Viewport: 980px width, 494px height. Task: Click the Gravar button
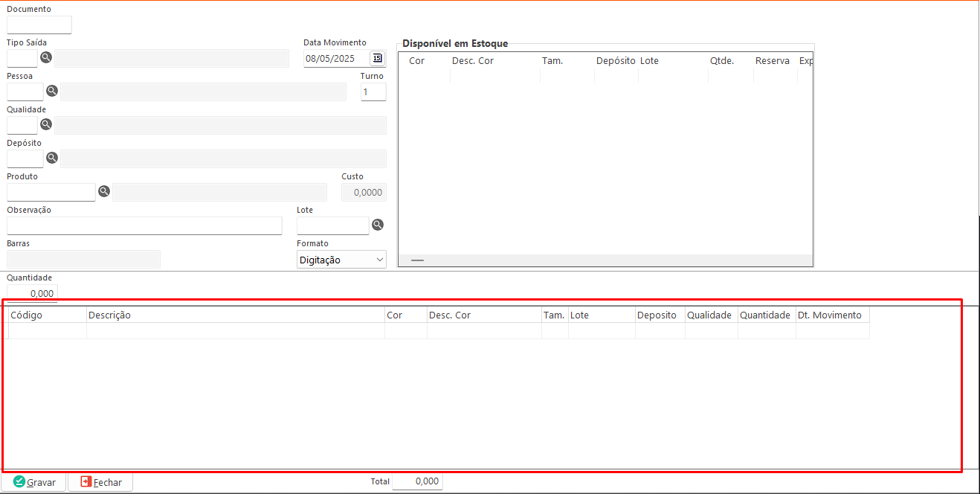point(34,482)
